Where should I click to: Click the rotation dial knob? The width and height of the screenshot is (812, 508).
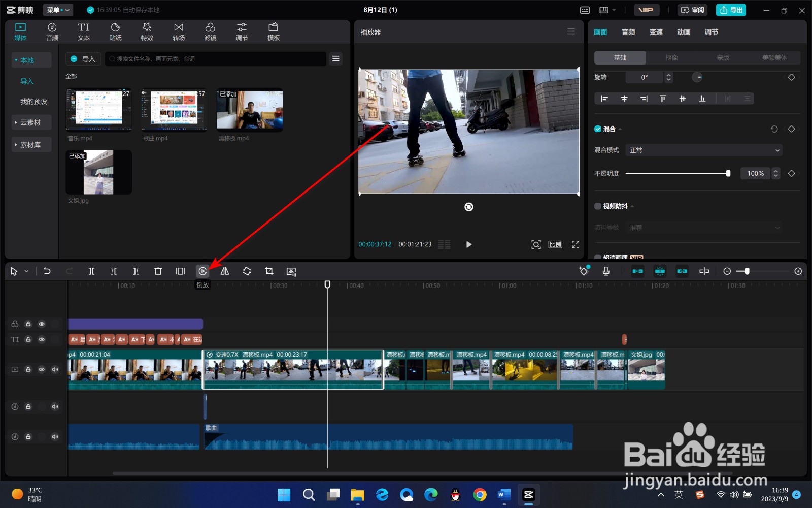point(697,77)
